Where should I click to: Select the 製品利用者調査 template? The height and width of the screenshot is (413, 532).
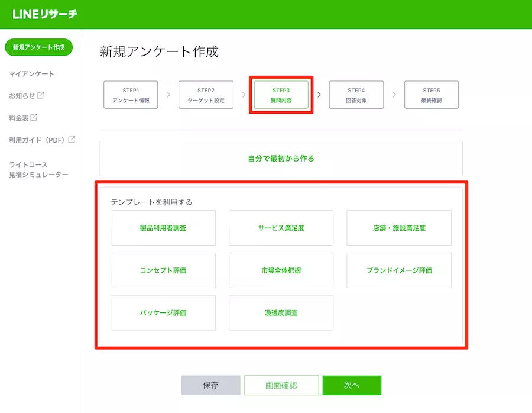tap(163, 228)
